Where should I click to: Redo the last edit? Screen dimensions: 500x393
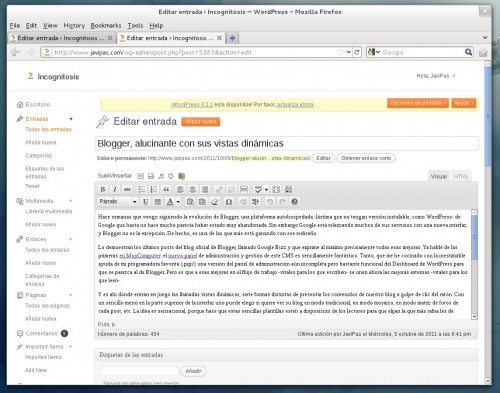(x=282, y=201)
